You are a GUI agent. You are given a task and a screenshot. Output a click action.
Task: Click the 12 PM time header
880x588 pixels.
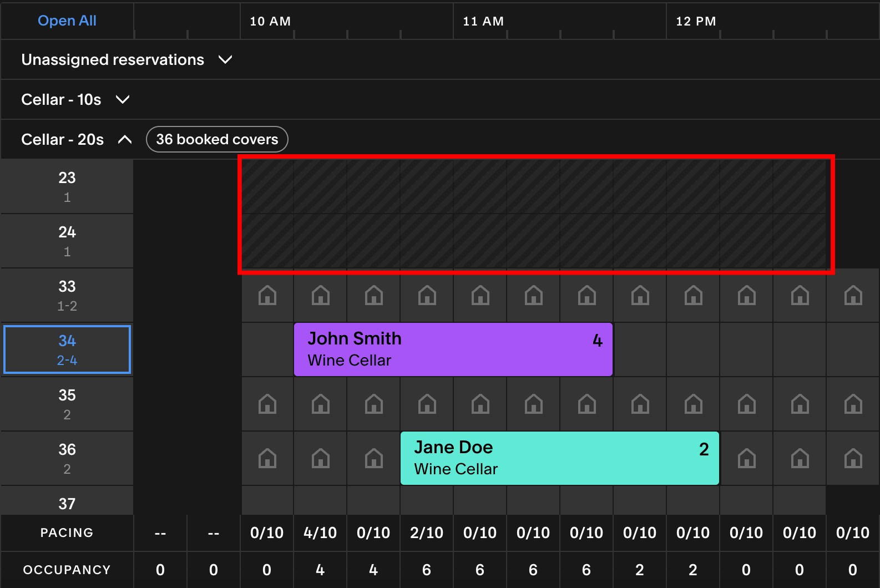pyautogui.click(x=696, y=21)
